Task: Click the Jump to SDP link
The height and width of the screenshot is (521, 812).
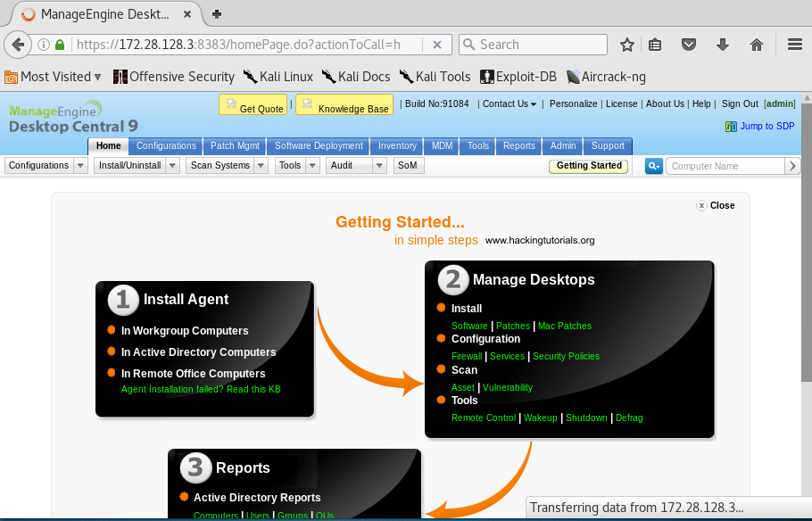Action: (x=759, y=127)
